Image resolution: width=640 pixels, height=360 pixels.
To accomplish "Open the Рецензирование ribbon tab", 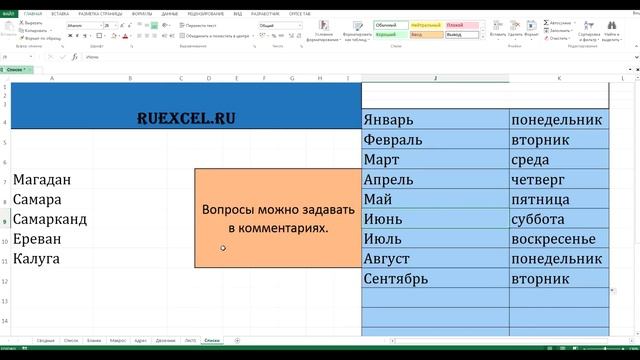I will pos(205,13).
